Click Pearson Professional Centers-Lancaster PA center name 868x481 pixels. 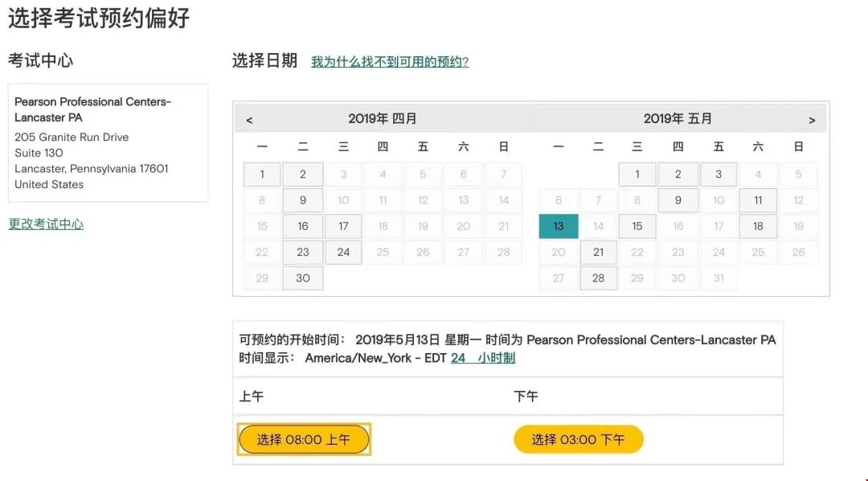coord(93,109)
